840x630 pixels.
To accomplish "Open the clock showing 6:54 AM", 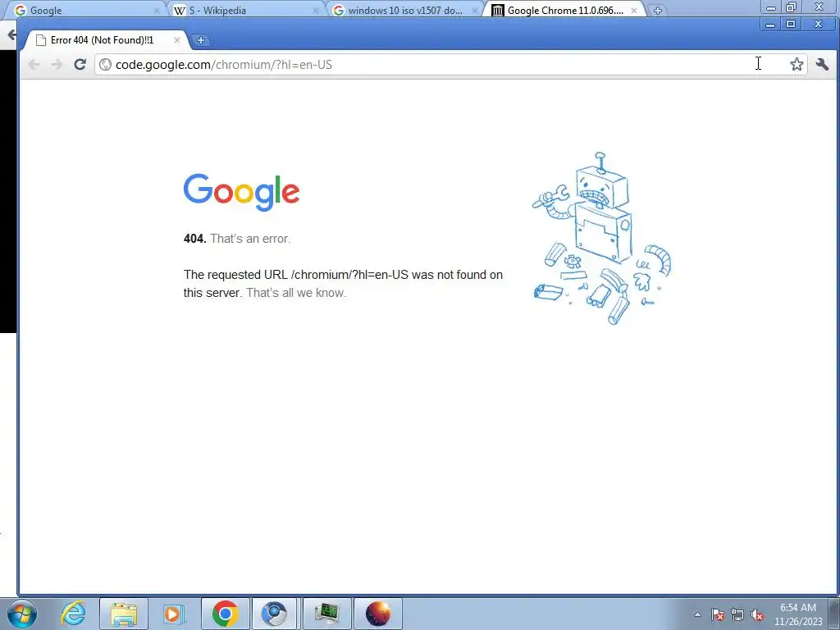I will [798, 614].
